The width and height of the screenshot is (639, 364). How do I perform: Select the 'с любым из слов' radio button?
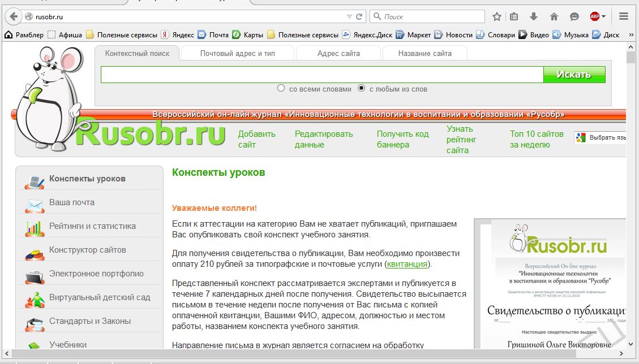pyautogui.click(x=362, y=89)
